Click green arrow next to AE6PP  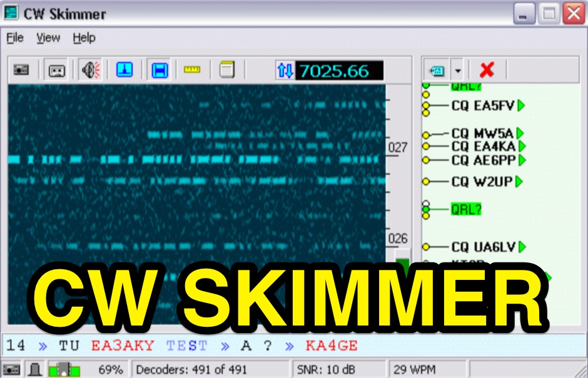[x=522, y=160]
